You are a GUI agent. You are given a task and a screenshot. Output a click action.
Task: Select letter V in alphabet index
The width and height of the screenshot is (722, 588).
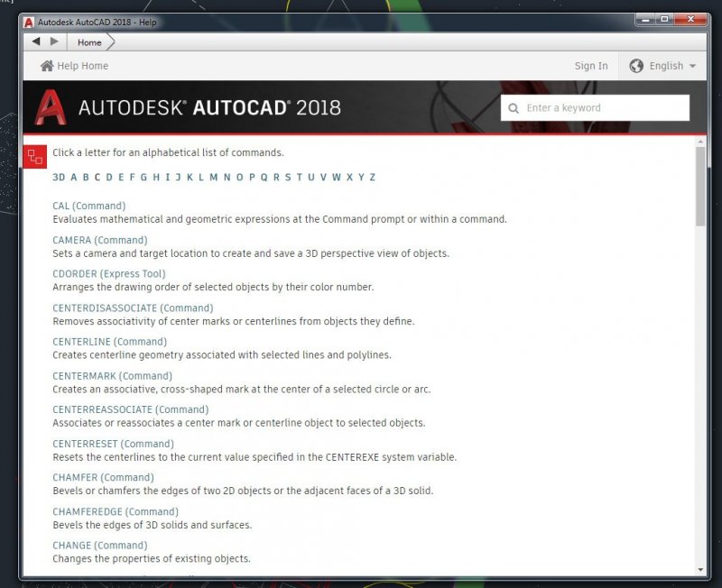323,177
